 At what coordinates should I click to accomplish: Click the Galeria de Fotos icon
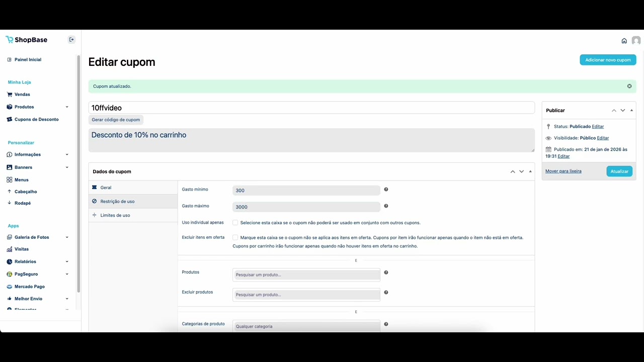click(x=10, y=237)
